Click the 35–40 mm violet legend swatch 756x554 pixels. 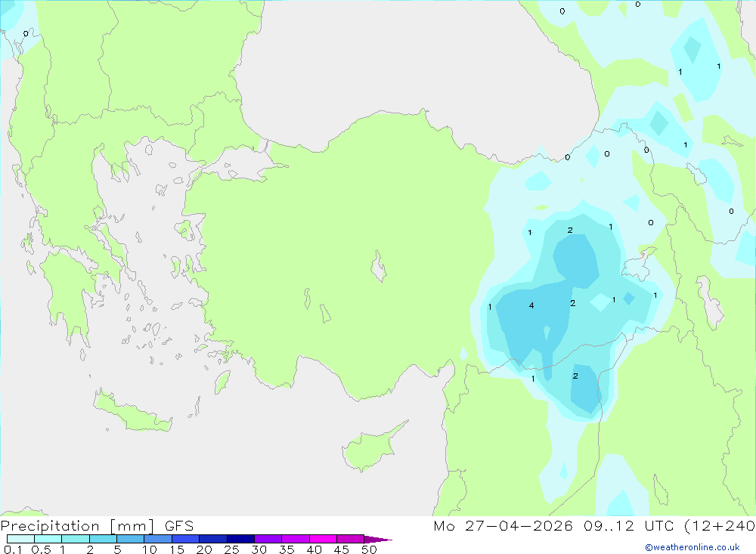click(296, 539)
